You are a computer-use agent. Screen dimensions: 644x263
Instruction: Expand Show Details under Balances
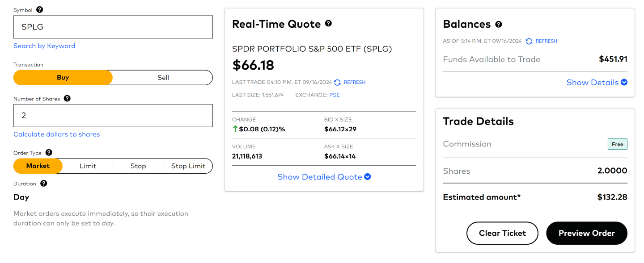597,82
